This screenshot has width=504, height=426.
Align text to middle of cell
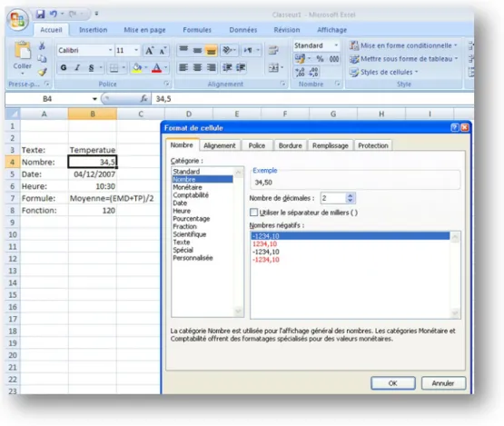[x=197, y=50]
